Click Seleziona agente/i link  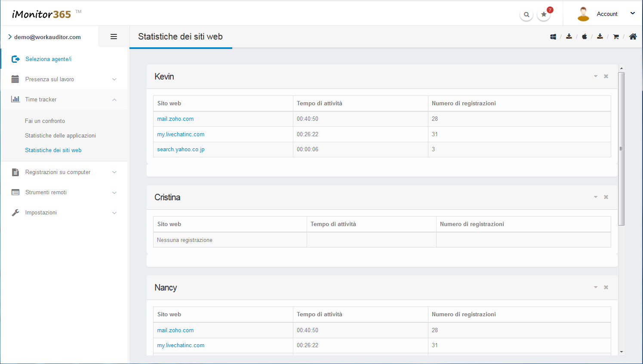click(48, 59)
